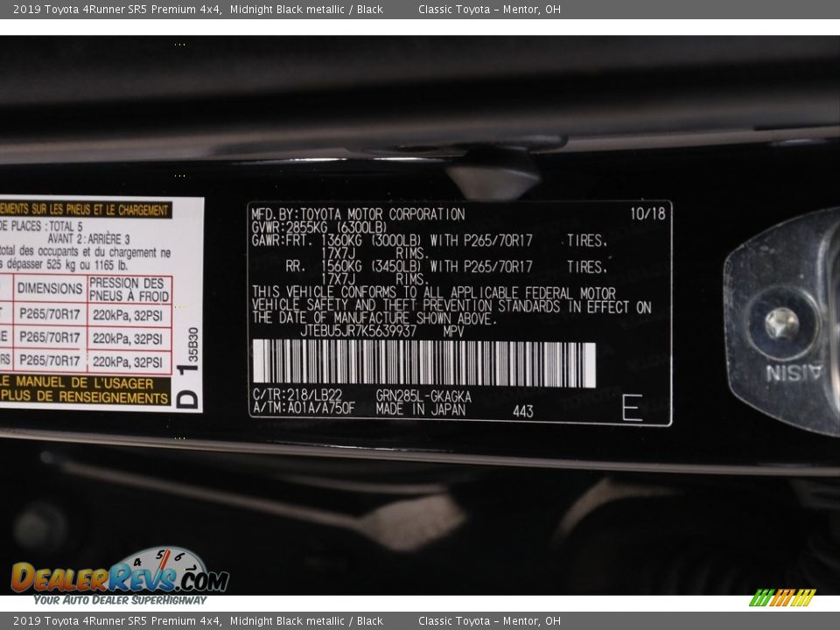Click the D1 marking on the tire placard
840x630 pixels.
[188, 387]
